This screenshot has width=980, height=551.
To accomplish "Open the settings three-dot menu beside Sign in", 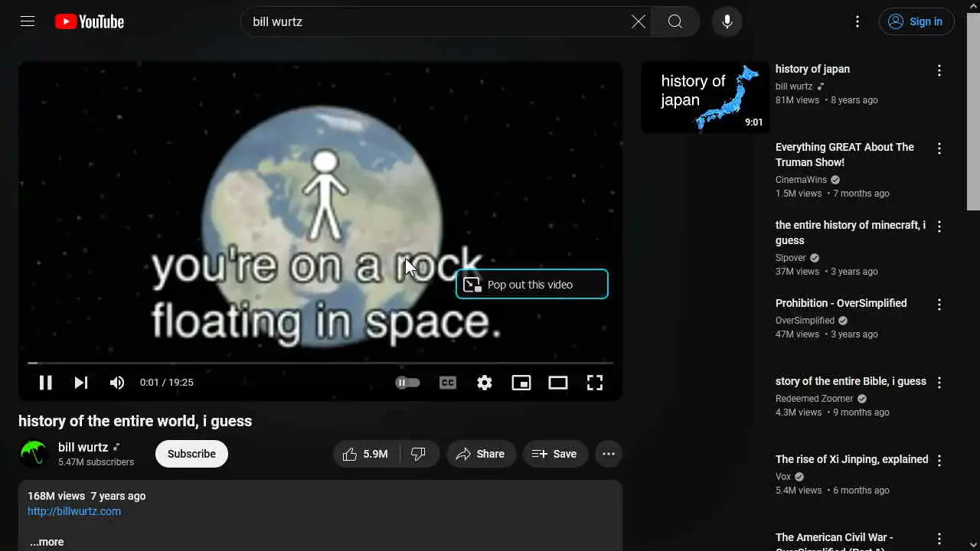I will pos(857,21).
